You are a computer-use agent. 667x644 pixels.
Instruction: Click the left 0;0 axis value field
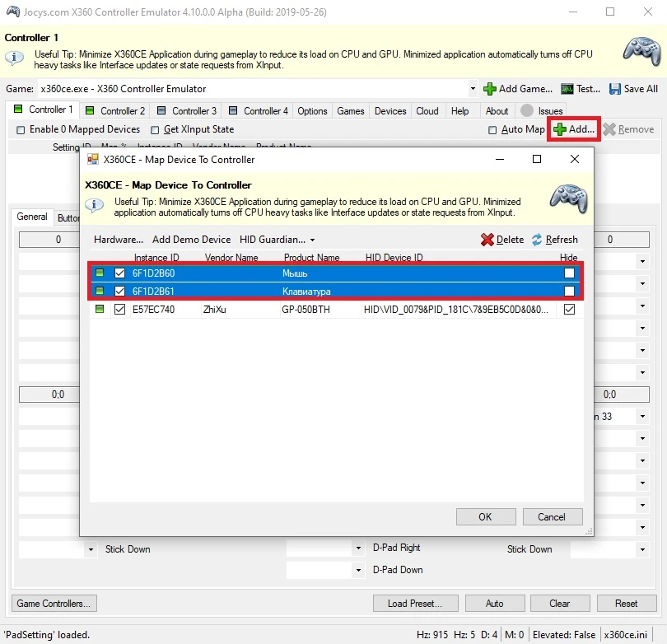(49, 394)
